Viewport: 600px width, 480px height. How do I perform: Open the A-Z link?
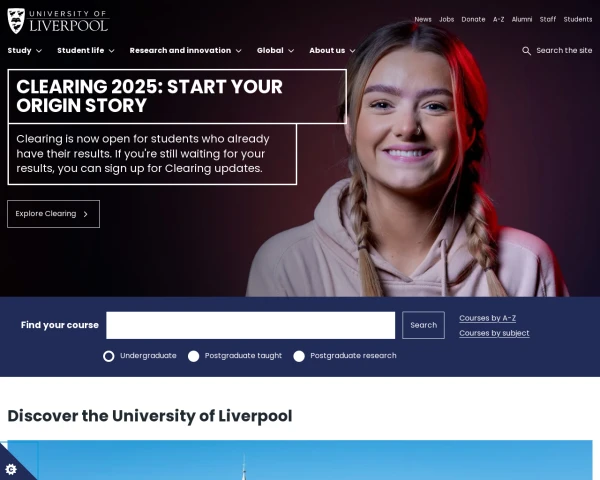click(499, 20)
